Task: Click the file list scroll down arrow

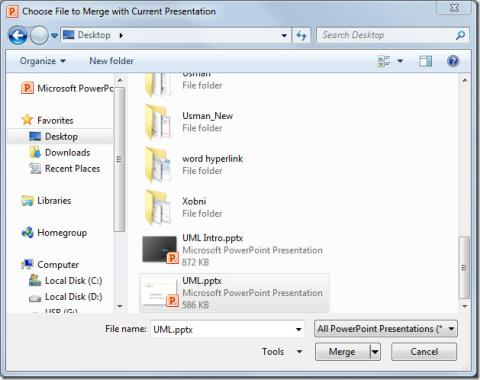Action: [465, 306]
